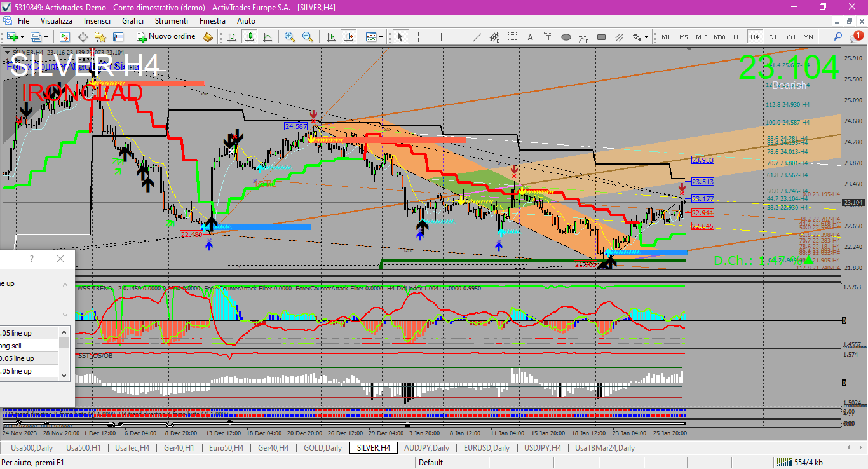Select the text A tool
Viewport: 868px width, 469px height.
530,37
